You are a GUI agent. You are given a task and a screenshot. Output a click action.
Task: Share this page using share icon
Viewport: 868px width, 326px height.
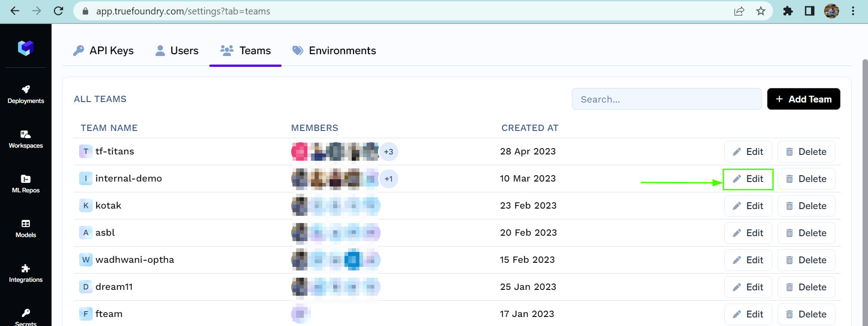pos(739,11)
